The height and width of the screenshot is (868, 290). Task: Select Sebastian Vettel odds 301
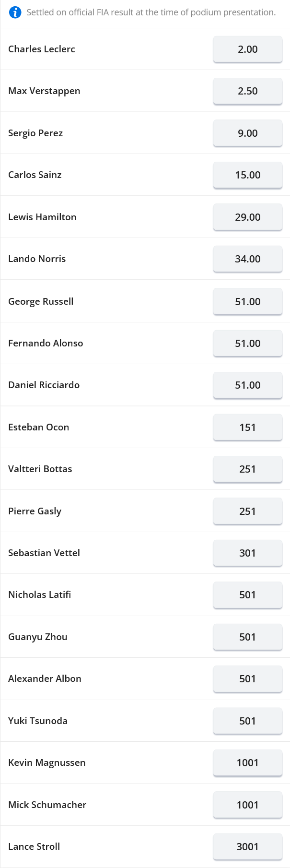[247, 553]
